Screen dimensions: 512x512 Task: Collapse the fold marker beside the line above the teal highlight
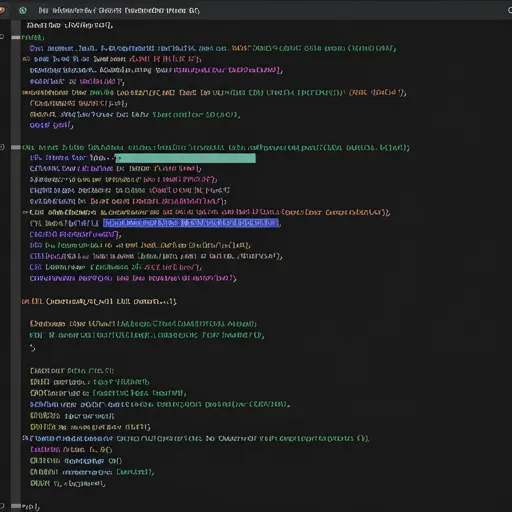[x=16, y=147]
